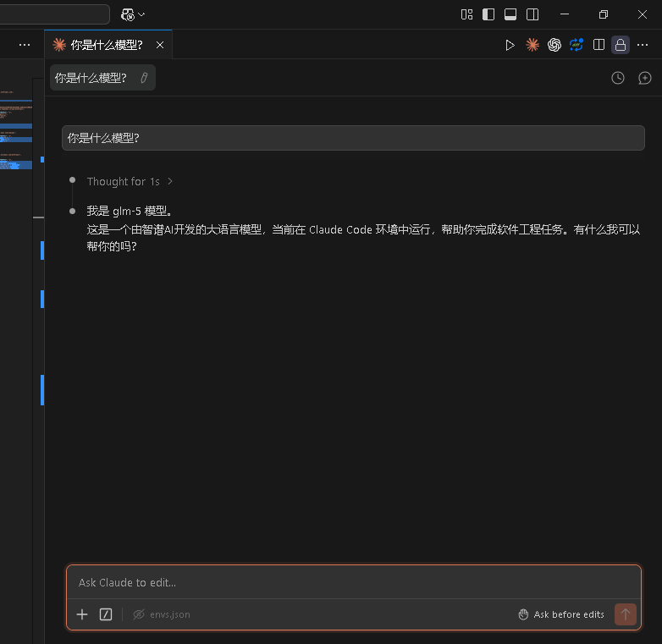Click the Run play icon in editor toolbar
Viewport: 662px width, 644px height.
[510, 45]
